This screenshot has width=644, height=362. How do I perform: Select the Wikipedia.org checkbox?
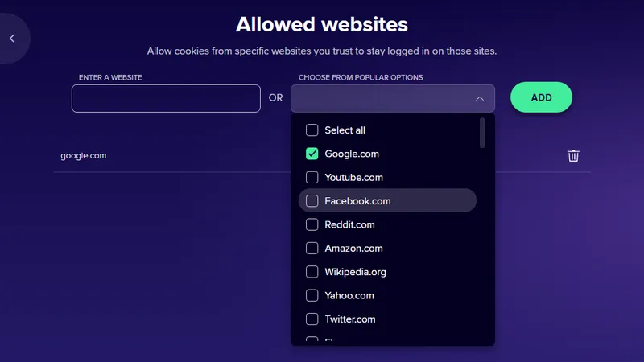coord(312,272)
